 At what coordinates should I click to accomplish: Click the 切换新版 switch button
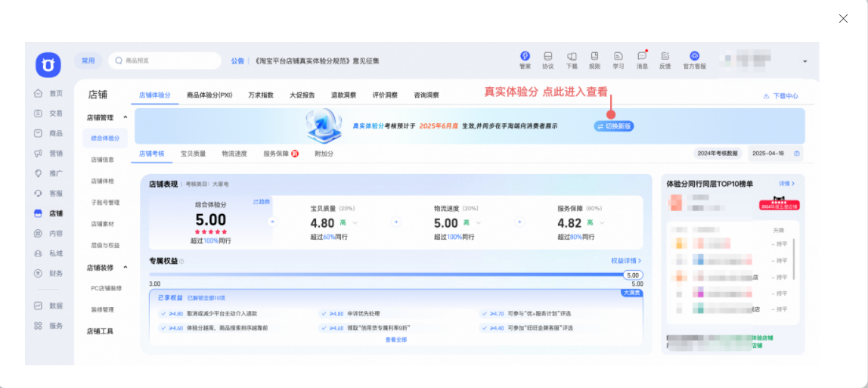(x=614, y=126)
